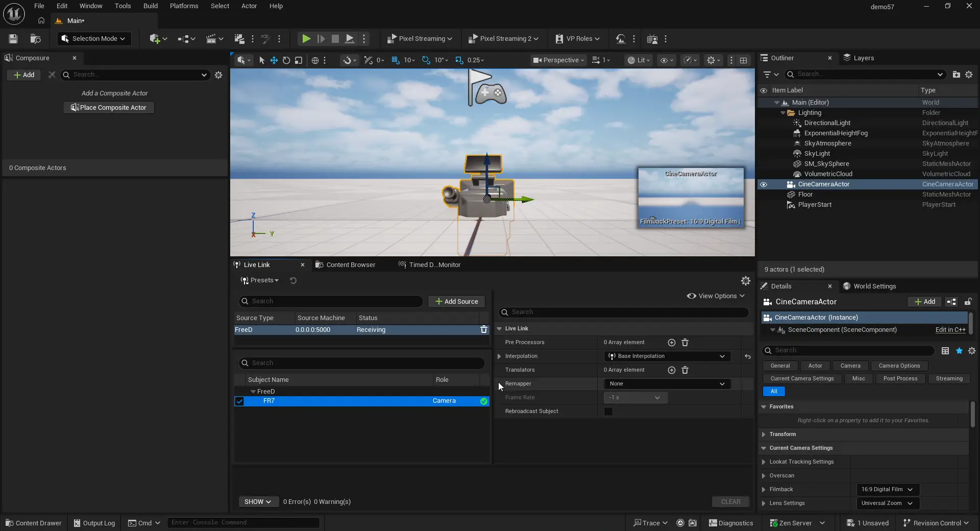The width and height of the screenshot is (980, 531).
Task: Click the green Play button
Action: [306, 39]
